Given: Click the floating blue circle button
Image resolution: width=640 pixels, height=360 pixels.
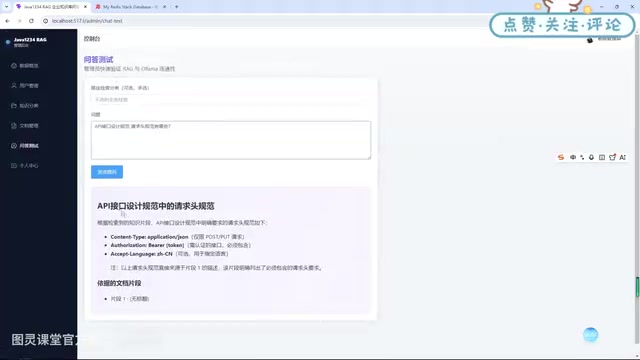Looking at the screenshot, I should (591, 335).
